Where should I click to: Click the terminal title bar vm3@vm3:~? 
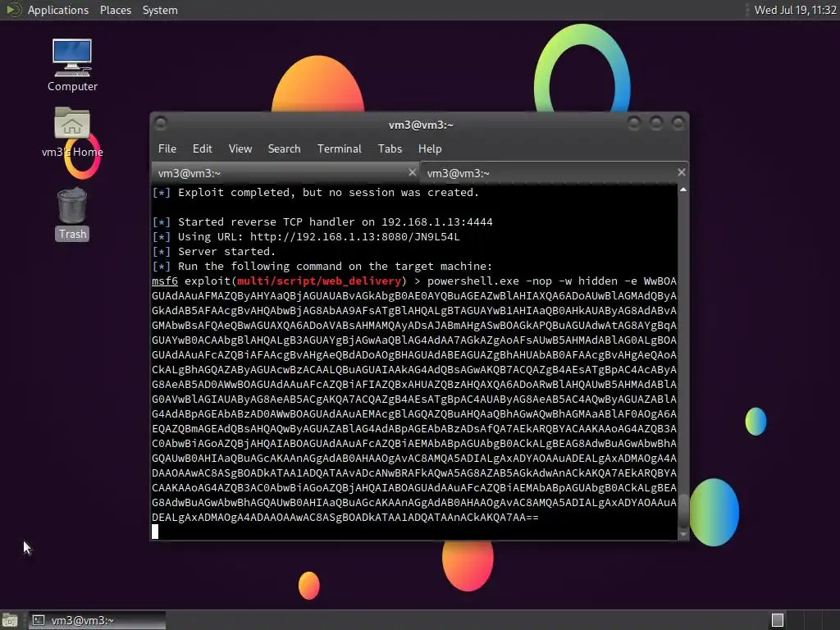(x=421, y=125)
